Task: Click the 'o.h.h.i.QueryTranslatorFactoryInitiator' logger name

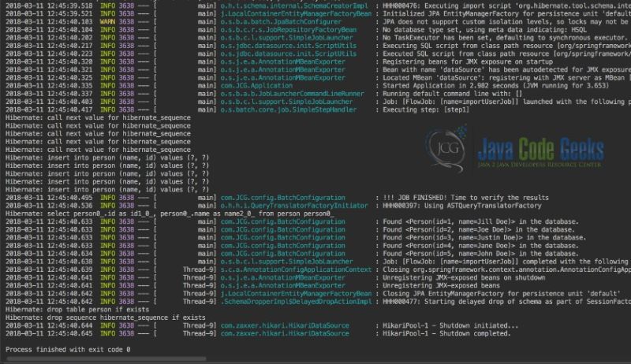Action: [x=294, y=206]
